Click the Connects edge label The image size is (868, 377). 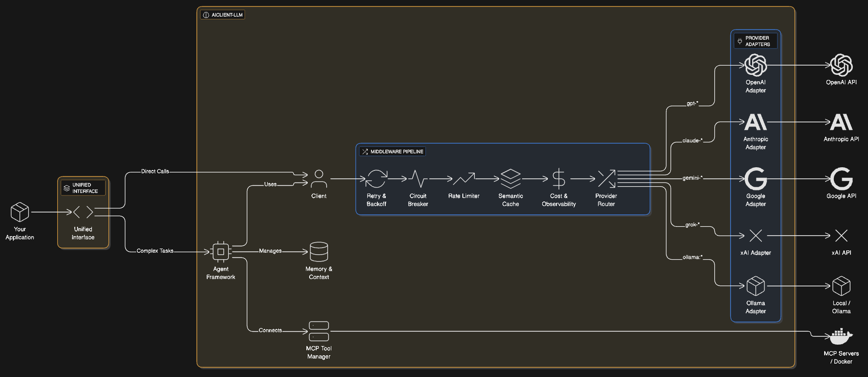pyautogui.click(x=270, y=330)
